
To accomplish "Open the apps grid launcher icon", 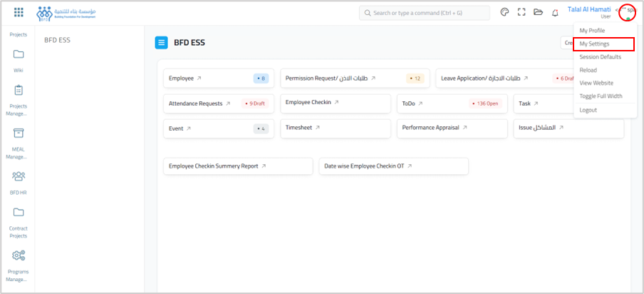I will point(19,13).
